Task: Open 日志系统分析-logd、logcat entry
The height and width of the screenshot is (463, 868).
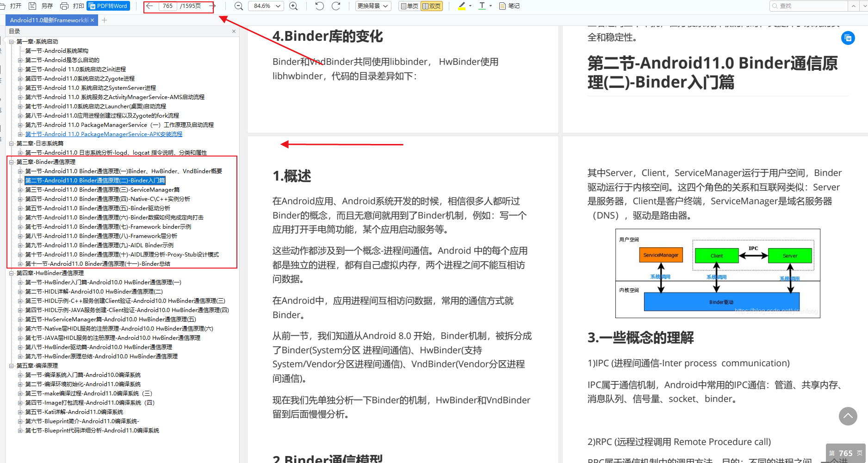Action: pyautogui.click(x=116, y=153)
